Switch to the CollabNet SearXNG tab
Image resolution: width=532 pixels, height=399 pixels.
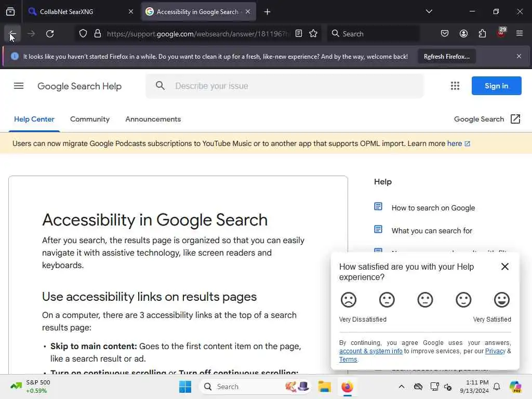pos(81,11)
